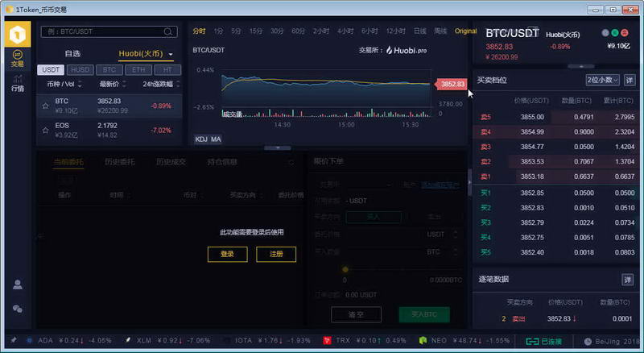The image size is (644, 353).
Task: Collapse the chart panel with bottom chevron
Action: [x=277, y=148]
